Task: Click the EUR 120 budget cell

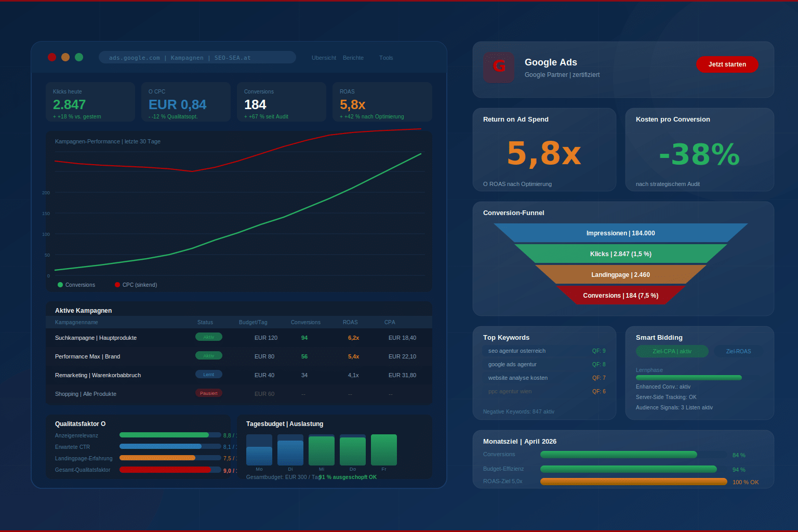Action: (266, 338)
